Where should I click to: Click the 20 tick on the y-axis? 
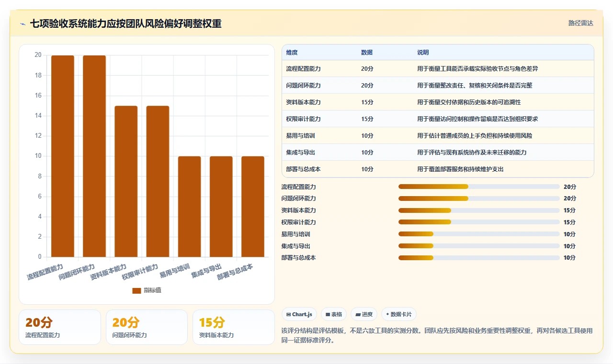click(x=38, y=55)
